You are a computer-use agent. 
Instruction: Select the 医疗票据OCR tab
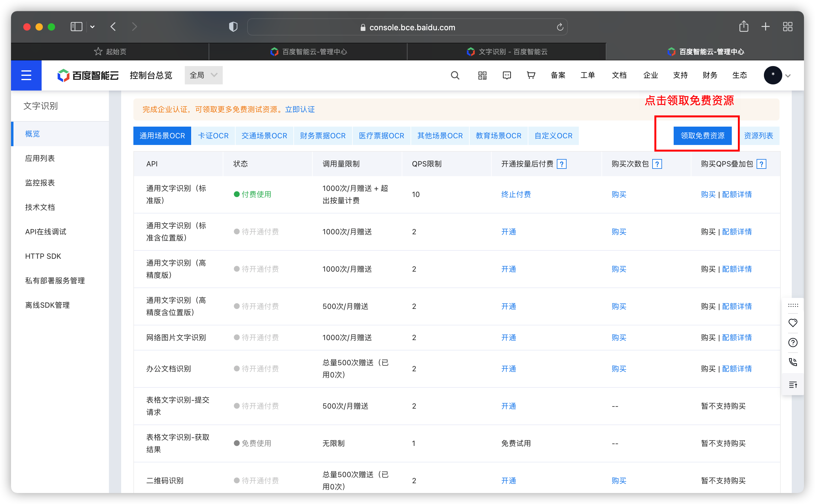381,136
